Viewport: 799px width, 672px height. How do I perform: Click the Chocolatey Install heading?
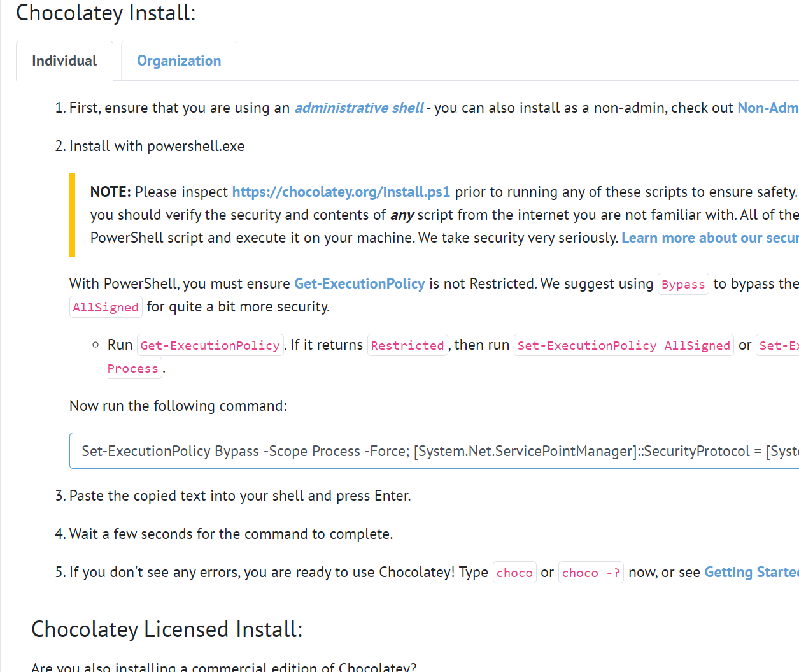pyautogui.click(x=106, y=13)
